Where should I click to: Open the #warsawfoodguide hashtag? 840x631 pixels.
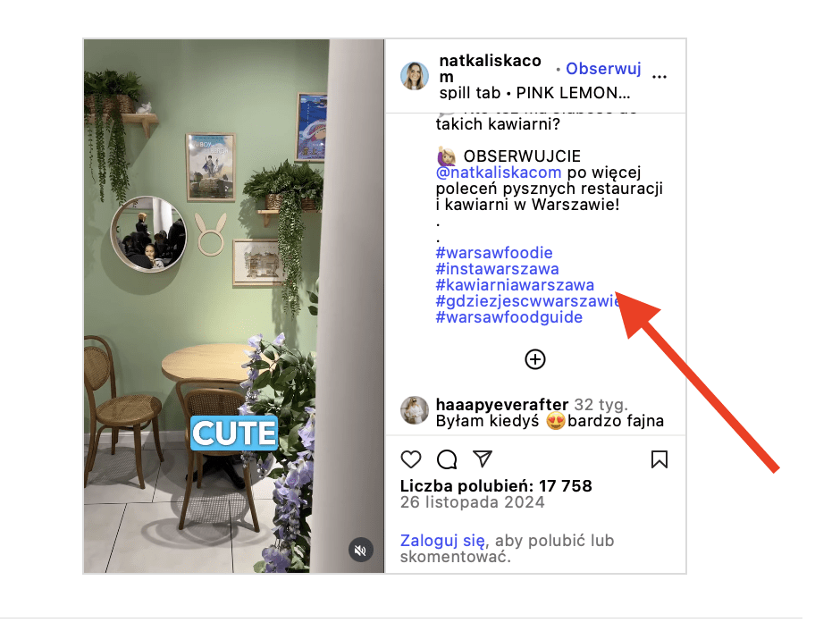509,316
